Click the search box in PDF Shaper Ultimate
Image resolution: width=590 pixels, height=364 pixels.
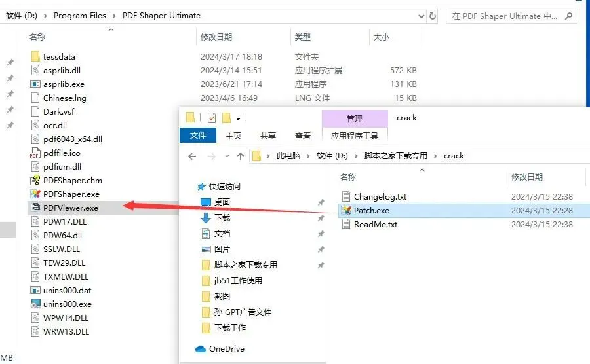(511, 16)
